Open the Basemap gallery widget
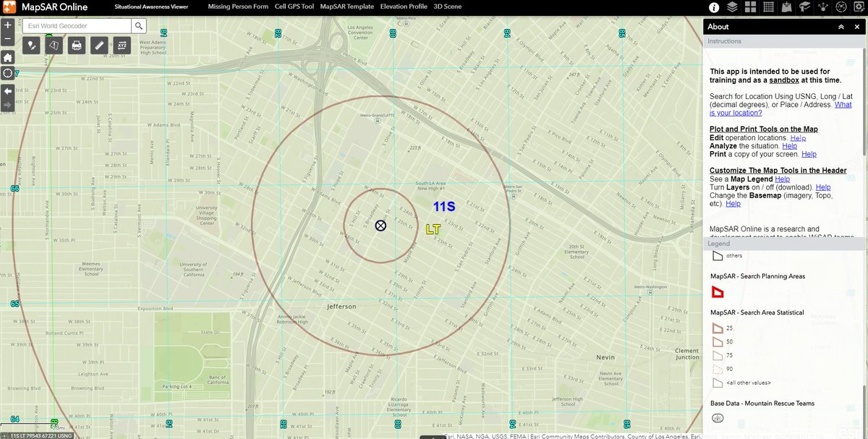 (x=750, y=7)
